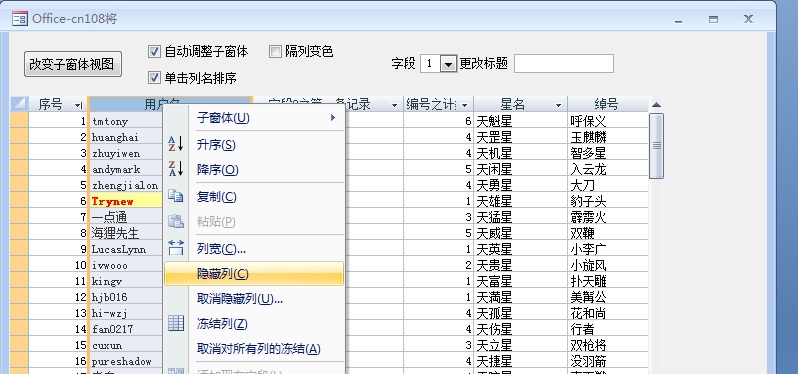
Task: Click the 天罡星 star name cell
Action: [521, 137]
